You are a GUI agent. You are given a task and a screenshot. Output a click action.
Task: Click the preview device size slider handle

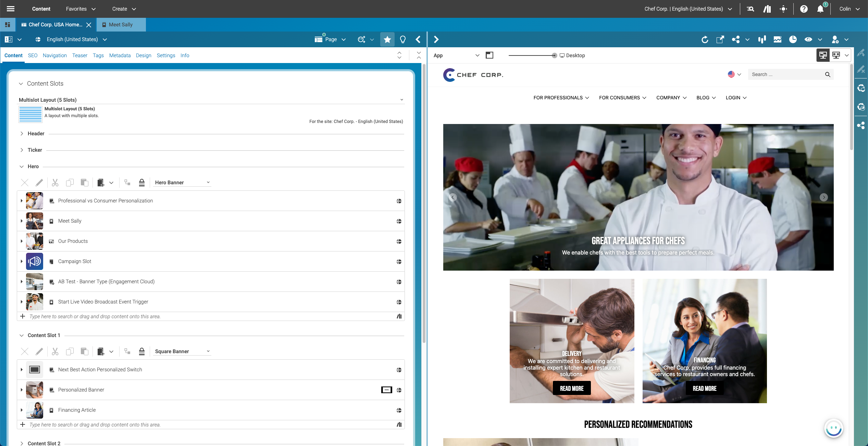pyautogui.click(x=554, y=55)
